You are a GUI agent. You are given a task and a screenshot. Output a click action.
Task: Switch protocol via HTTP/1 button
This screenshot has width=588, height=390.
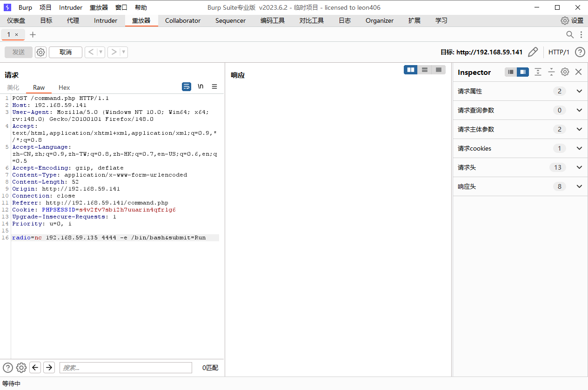point(559,52)
